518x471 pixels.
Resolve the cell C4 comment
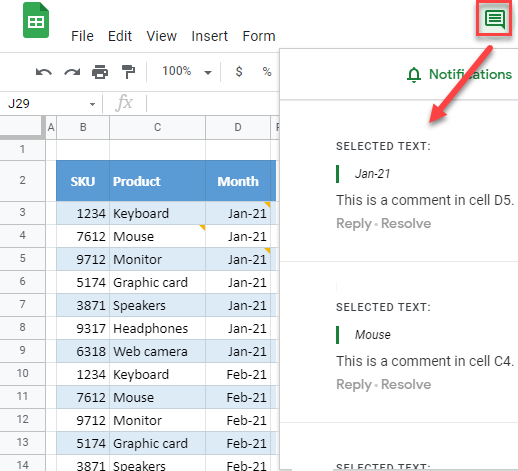point(406,384)
